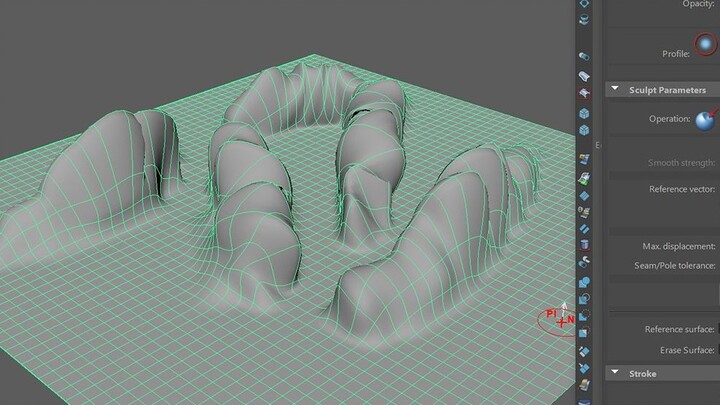The image size is (720, 405).
Task: Select the sculpt Operation sphere icon
Action: click(x=705, y=119)
